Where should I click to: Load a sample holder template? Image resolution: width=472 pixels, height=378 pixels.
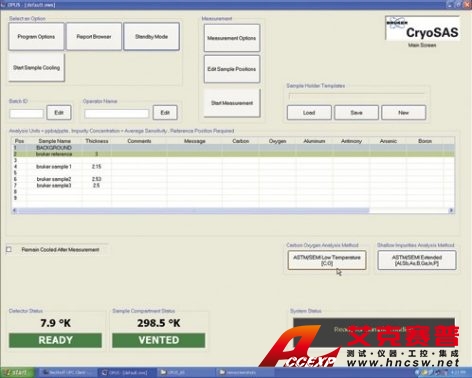(x=309, y=113)
